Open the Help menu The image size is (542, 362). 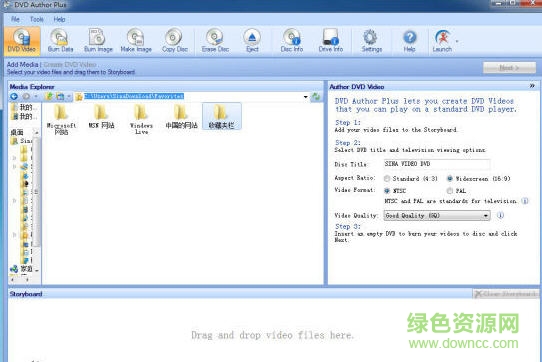click(x=59, y=19)
